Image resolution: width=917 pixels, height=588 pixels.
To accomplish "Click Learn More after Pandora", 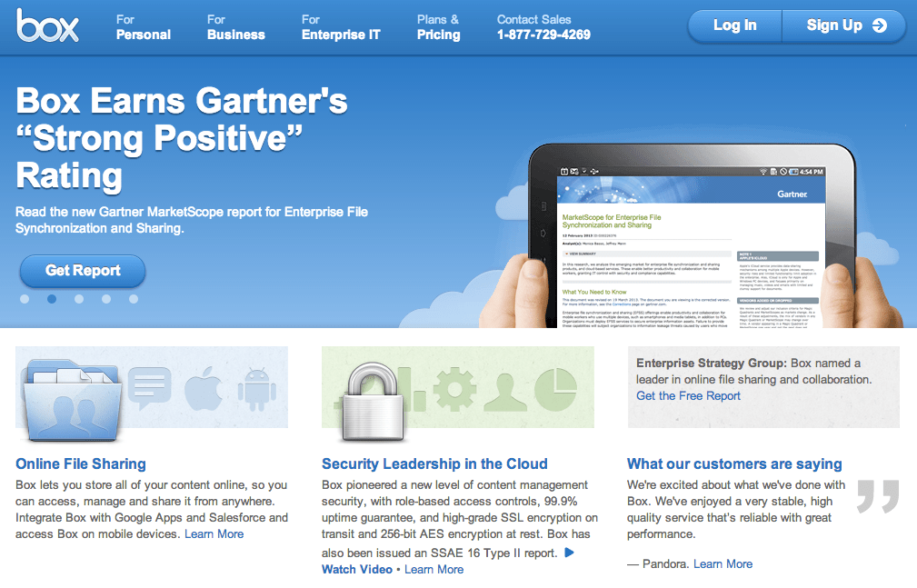I will 723,564.
